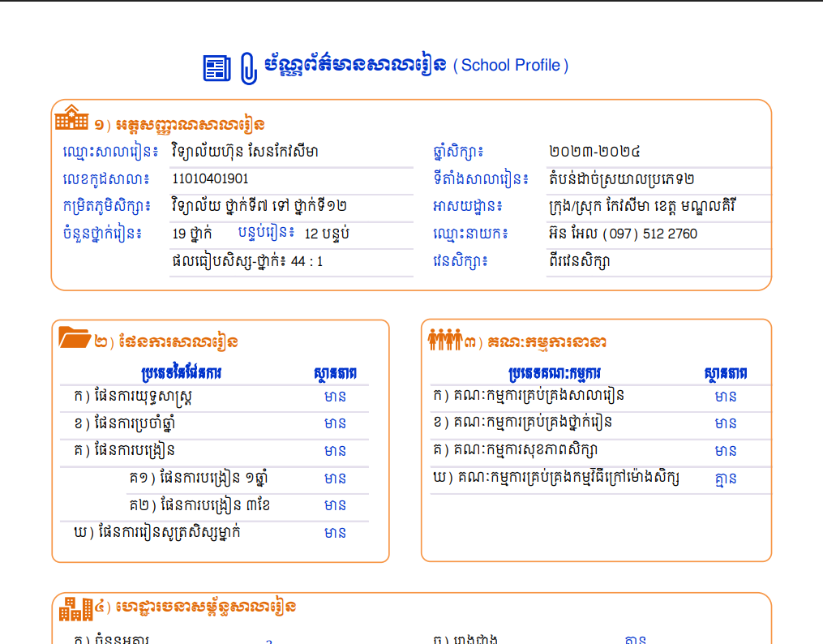
Task: Click the row "គ) គណៈកម្មការសុខភាពសិក្សា"
Action: [516, 450]
